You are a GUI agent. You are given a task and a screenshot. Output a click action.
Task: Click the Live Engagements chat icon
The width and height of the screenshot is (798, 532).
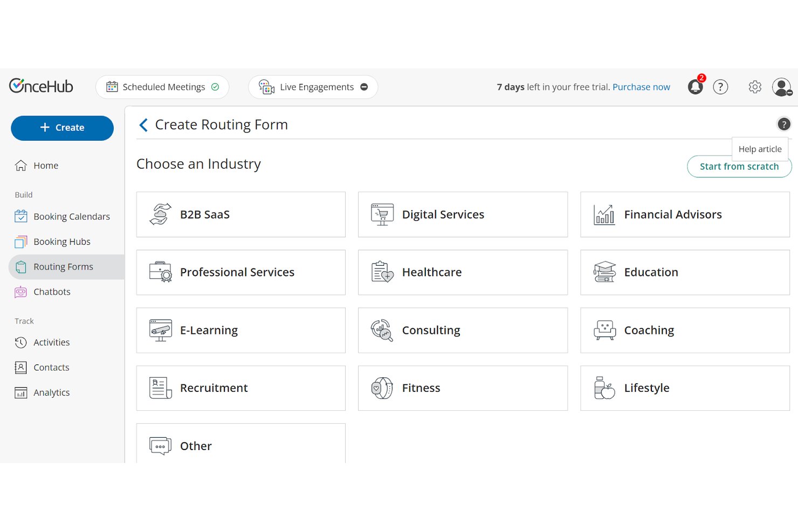267,87
